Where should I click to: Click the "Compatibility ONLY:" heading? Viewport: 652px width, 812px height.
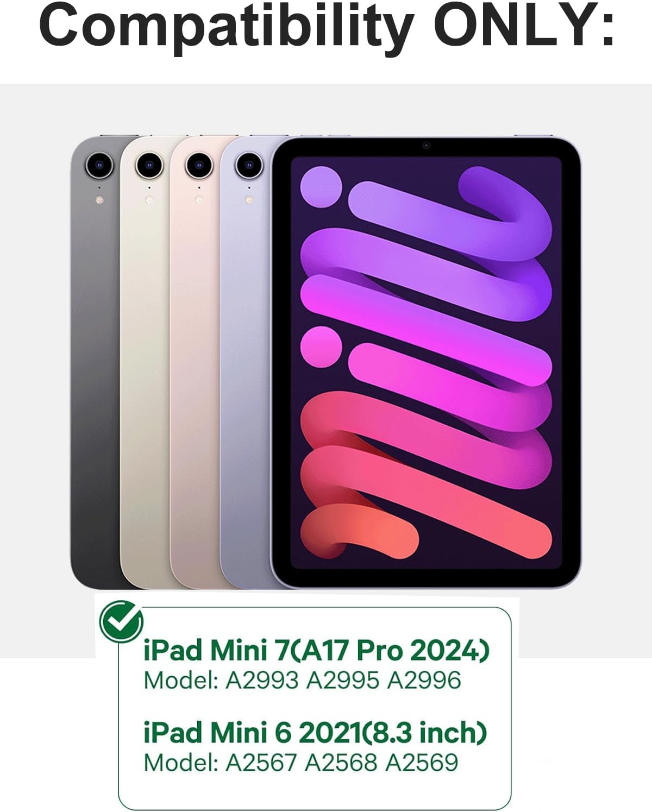click(327, 26)
